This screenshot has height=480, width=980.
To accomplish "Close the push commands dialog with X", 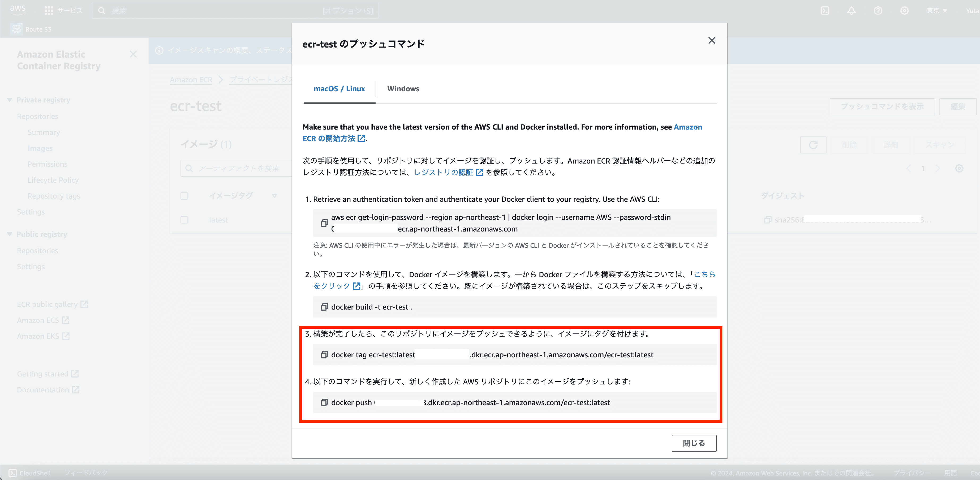I will point(712,40).
